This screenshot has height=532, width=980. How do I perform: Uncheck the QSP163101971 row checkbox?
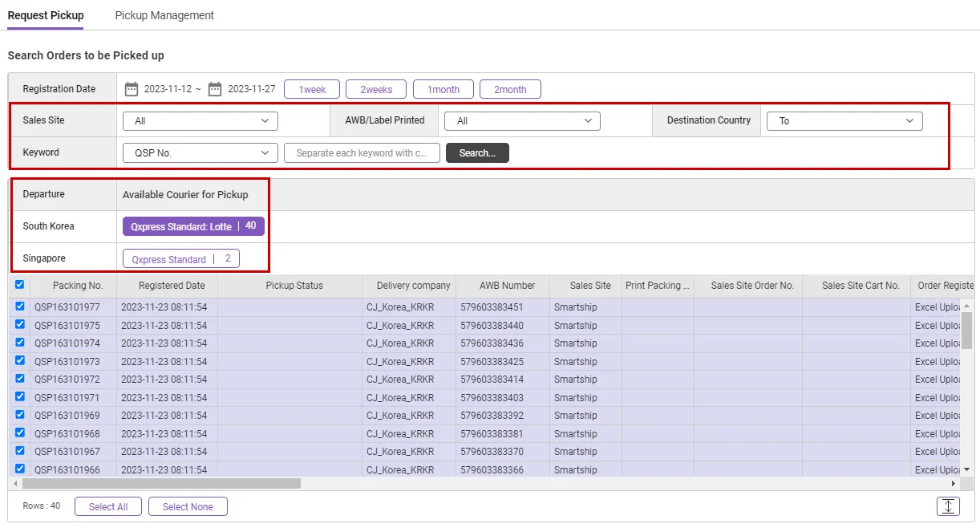19,396
